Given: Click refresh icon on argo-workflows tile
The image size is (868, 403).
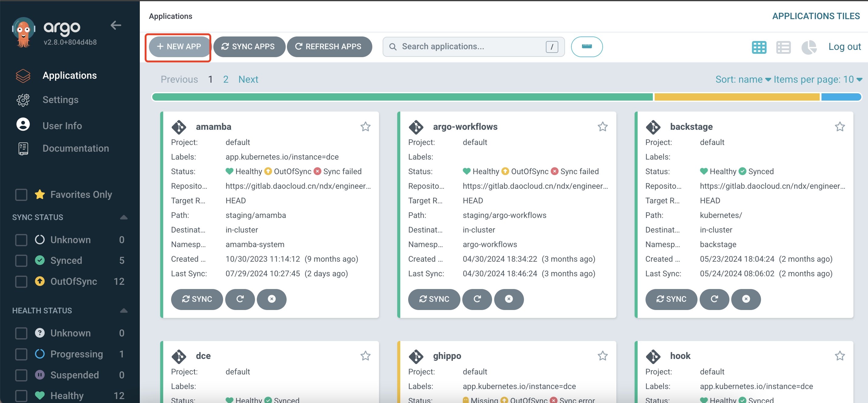Looking at the screenshot, I should pyautogui.click(x=477, y=299).
